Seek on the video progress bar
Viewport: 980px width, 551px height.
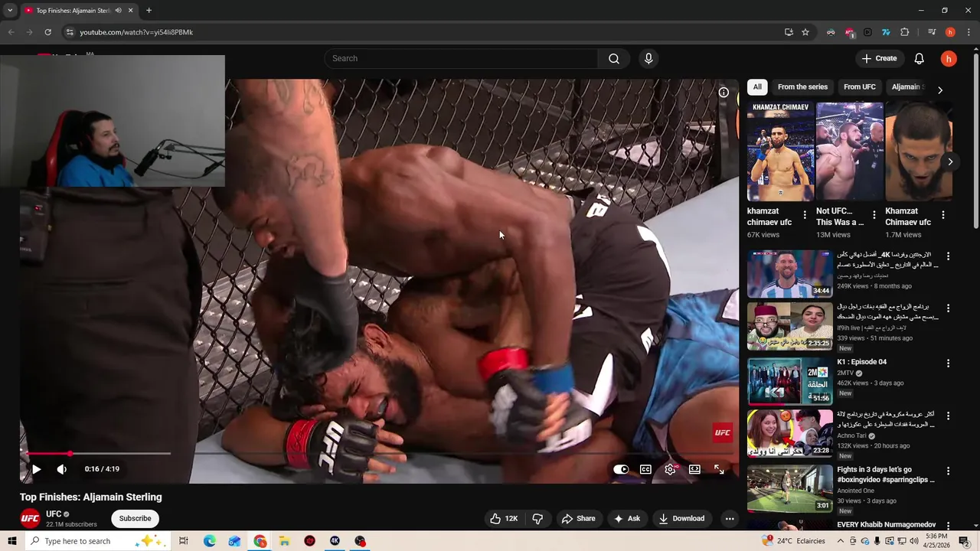pos(380,454)
